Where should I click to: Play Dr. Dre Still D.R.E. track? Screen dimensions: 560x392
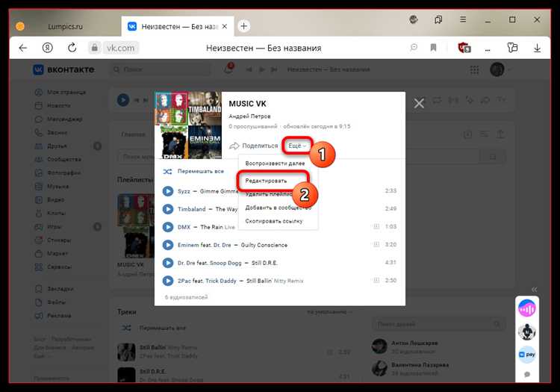(168, 263)
